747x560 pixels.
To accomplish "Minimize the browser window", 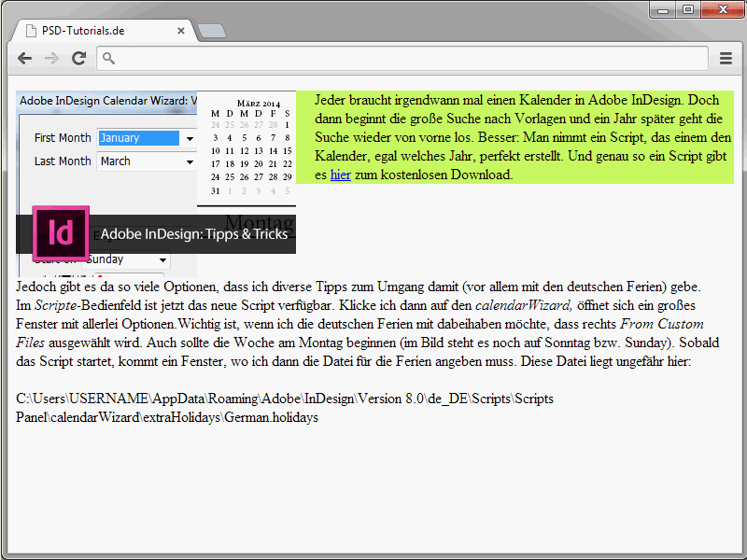I will click(663, 9).
